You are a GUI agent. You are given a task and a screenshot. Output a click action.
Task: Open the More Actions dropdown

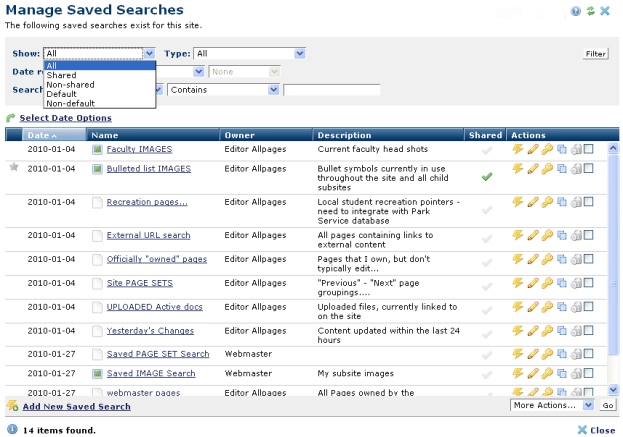(x=551, y=405)
